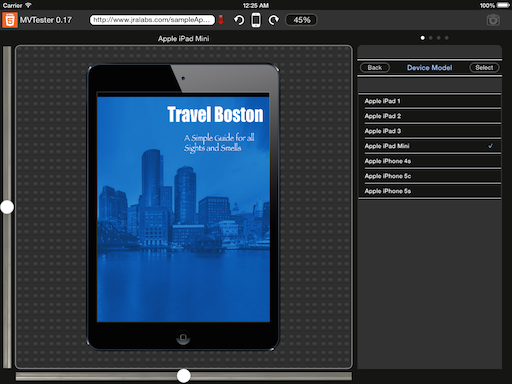Choose Apple iPad 1 from list
The width and height of the screenshot is (512, 384).
click(x=430, y=101)
